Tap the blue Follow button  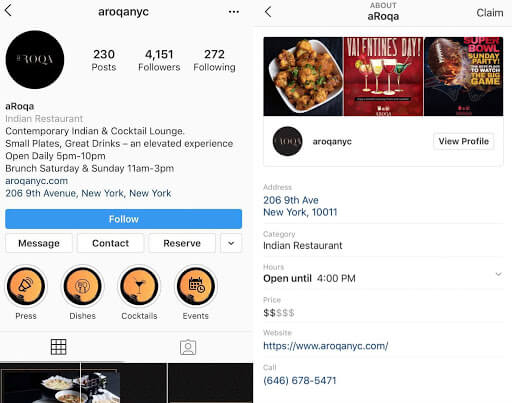point(123,219)
